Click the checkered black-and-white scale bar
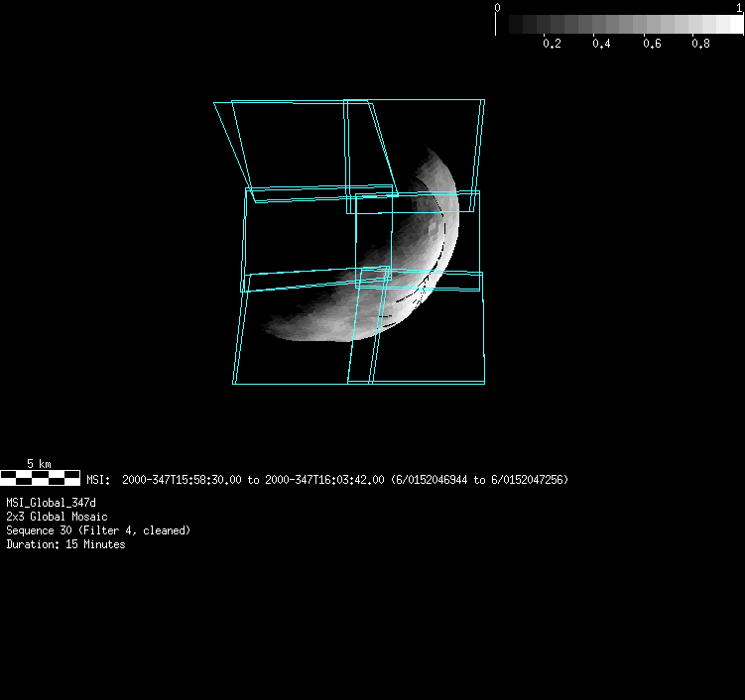 pos(40,478)
